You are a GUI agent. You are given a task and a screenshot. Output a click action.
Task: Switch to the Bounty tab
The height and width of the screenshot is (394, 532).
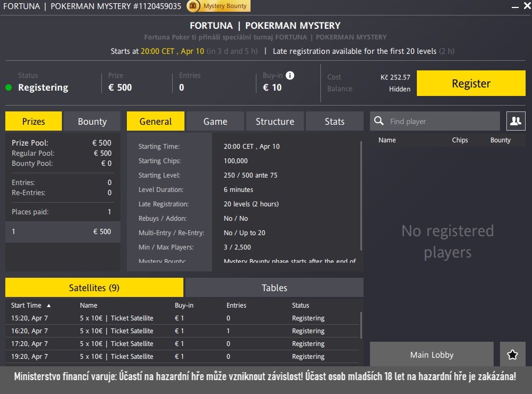pos(92,122)
